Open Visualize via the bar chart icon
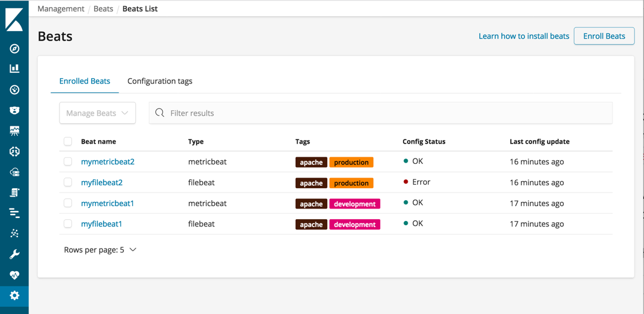Image resolution: width=644 pixels, height=314 pixels. 14,69
